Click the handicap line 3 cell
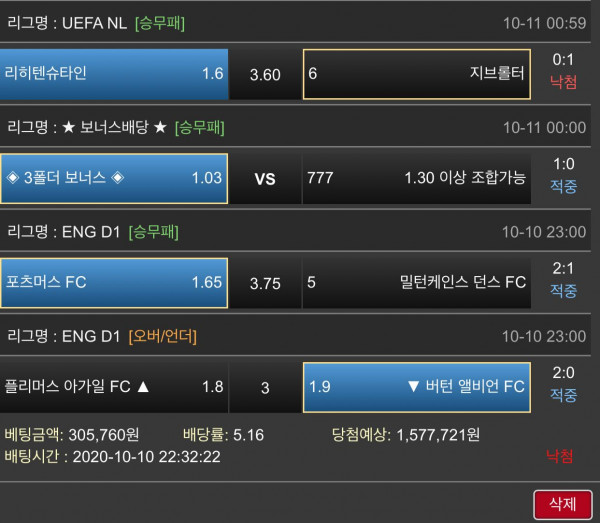 [265, 387]
